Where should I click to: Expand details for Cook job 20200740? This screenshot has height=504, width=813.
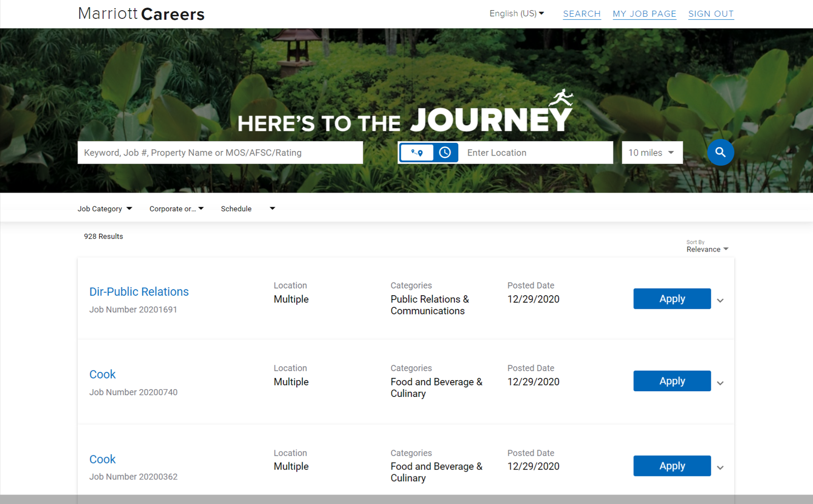click(720, 383)
